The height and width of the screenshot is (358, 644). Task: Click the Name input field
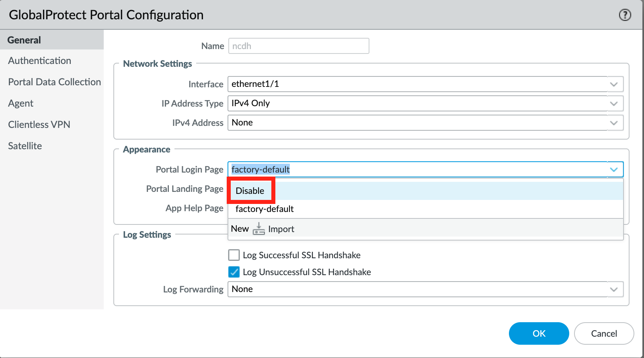coord(299,46)
